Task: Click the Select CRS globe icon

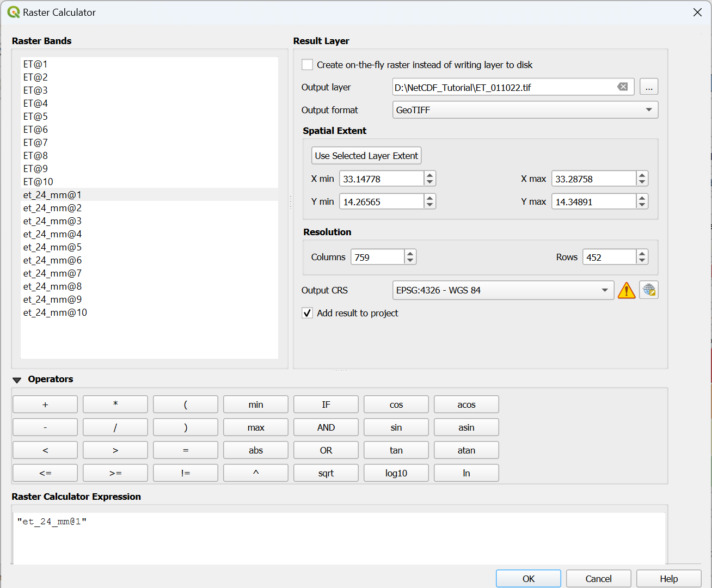Action: [649, 290]
